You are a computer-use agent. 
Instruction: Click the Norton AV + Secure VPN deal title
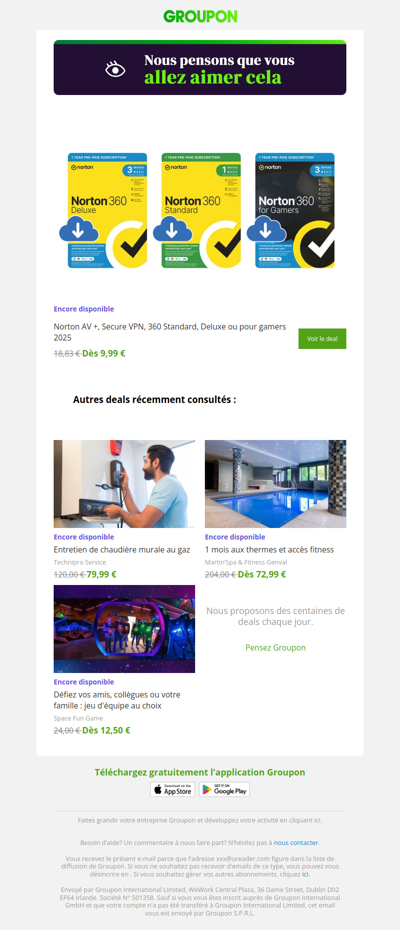170,332
